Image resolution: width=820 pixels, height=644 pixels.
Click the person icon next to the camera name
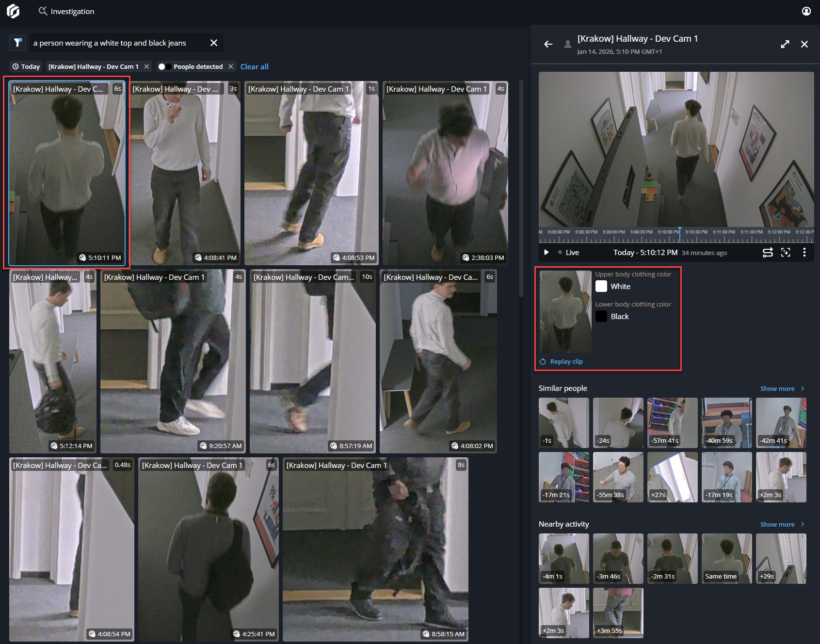[x=567, y=44]
